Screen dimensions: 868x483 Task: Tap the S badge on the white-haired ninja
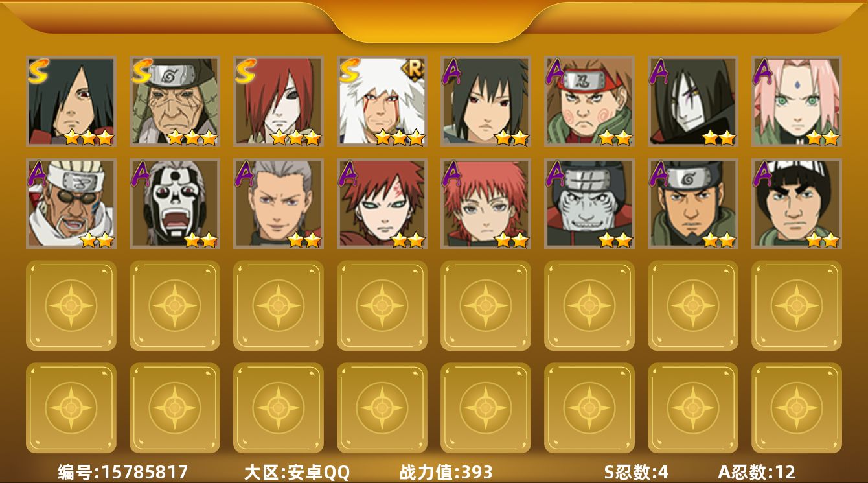tap(349, 71)
